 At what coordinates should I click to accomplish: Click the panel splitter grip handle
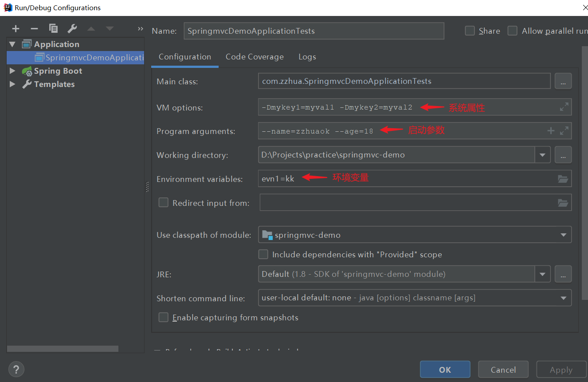(147, 187)
